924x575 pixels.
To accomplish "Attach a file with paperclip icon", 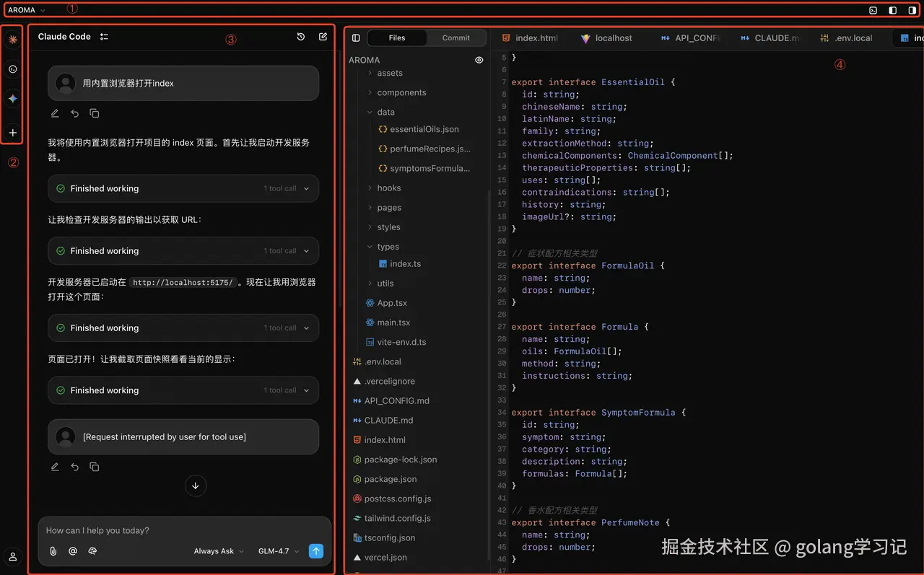I will coord(53,551).
